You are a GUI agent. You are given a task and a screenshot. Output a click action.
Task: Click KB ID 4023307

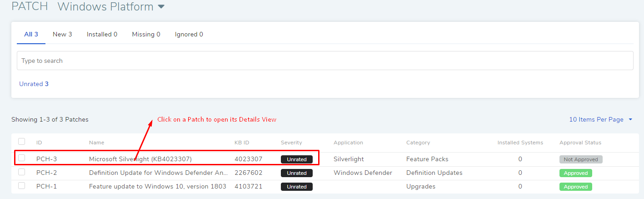pyautogui.click(x=248, y=159)
